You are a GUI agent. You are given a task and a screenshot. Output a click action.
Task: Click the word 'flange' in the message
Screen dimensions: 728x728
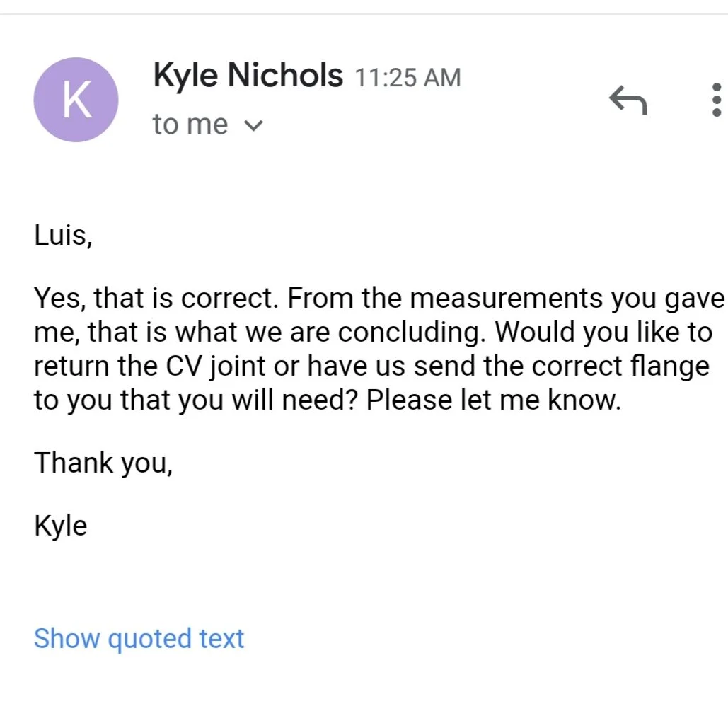coord(671,366)
